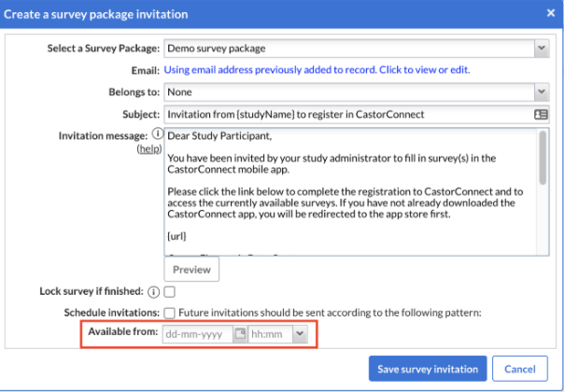Click the Available from date field
The width and height of the screenshot is (564, 392).
[196, 333]
